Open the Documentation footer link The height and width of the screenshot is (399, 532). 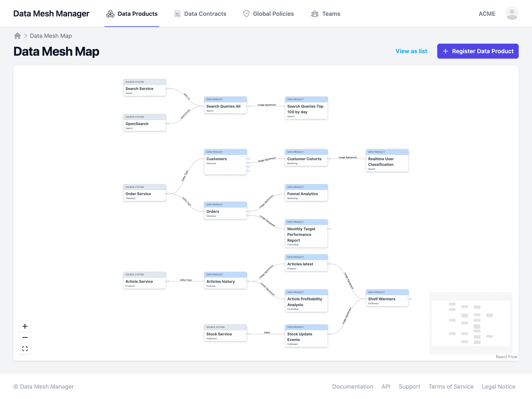point(353,387)
